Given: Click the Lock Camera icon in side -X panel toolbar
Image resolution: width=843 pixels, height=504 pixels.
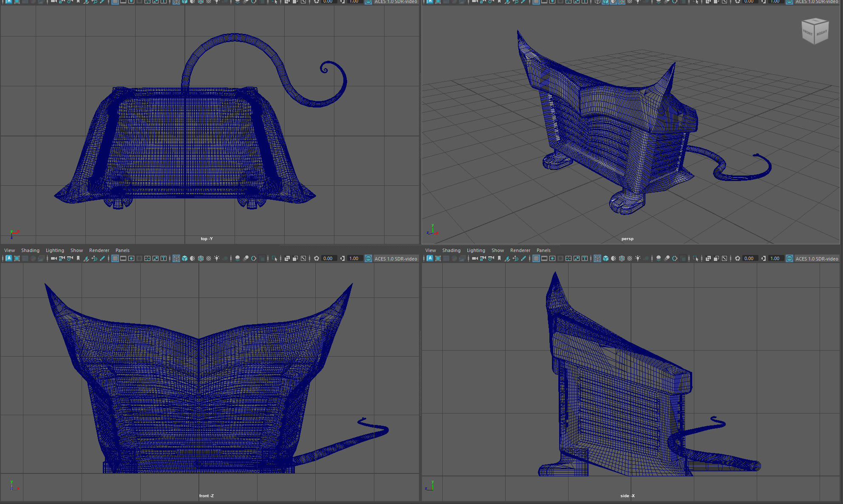Looking at the screenshot, I should click(483, 258).
